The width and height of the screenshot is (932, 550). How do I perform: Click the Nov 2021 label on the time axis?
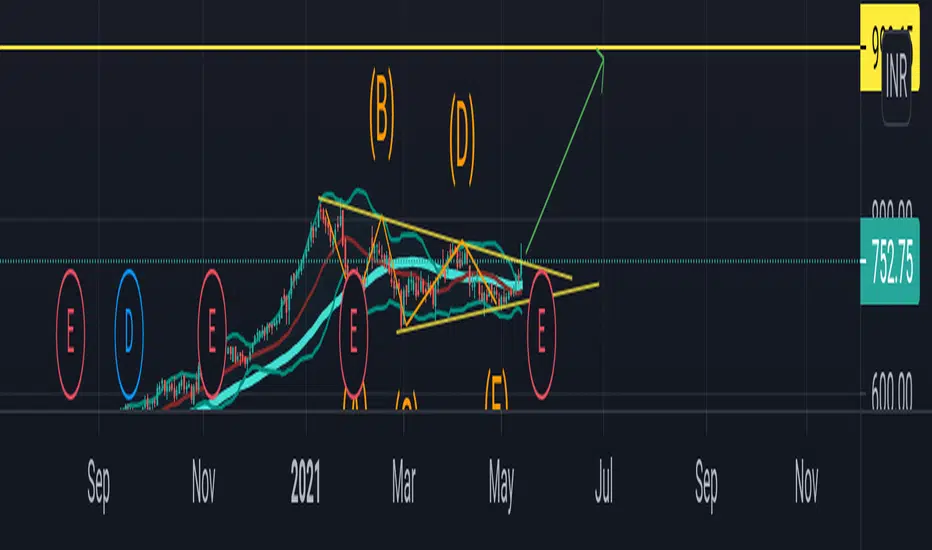click(x=807, y=480)
